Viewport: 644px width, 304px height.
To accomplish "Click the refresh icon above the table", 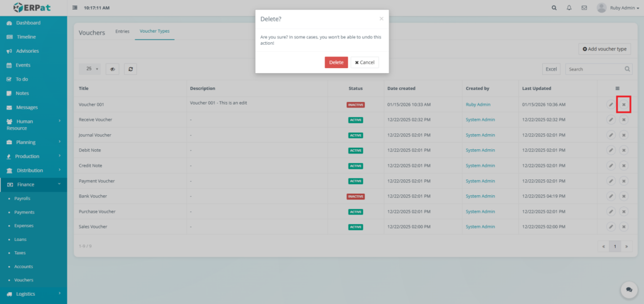I will [x=130, y=69].
